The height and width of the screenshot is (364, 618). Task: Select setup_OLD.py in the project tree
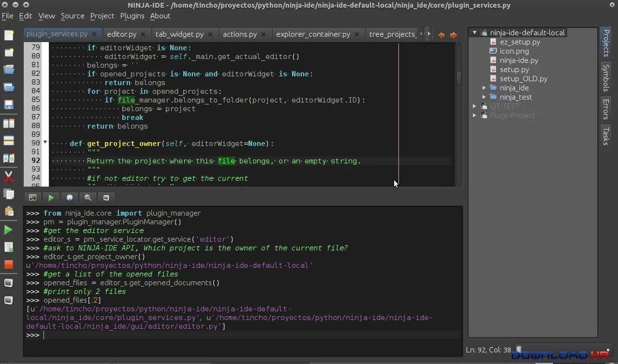[x=524, y=79]
